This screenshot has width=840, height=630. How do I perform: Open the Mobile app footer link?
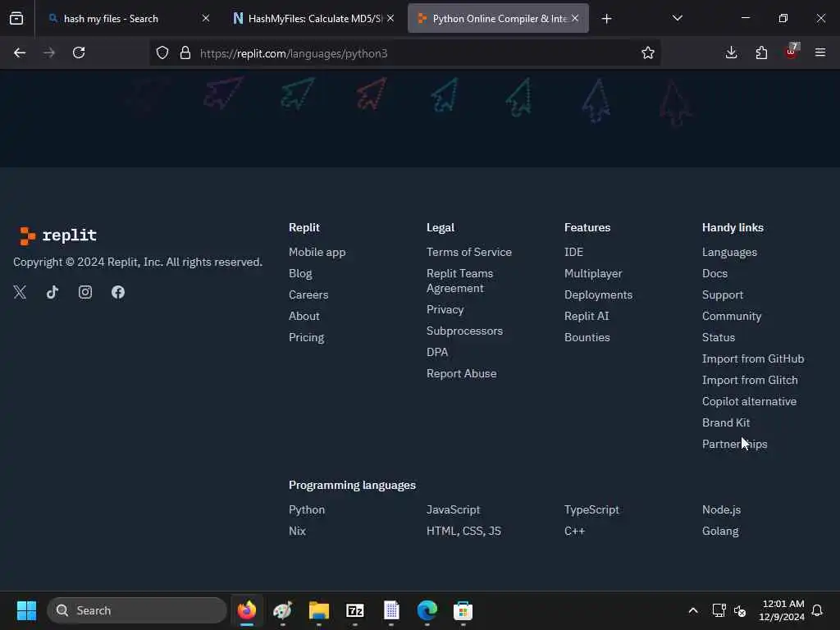[317, 252]
